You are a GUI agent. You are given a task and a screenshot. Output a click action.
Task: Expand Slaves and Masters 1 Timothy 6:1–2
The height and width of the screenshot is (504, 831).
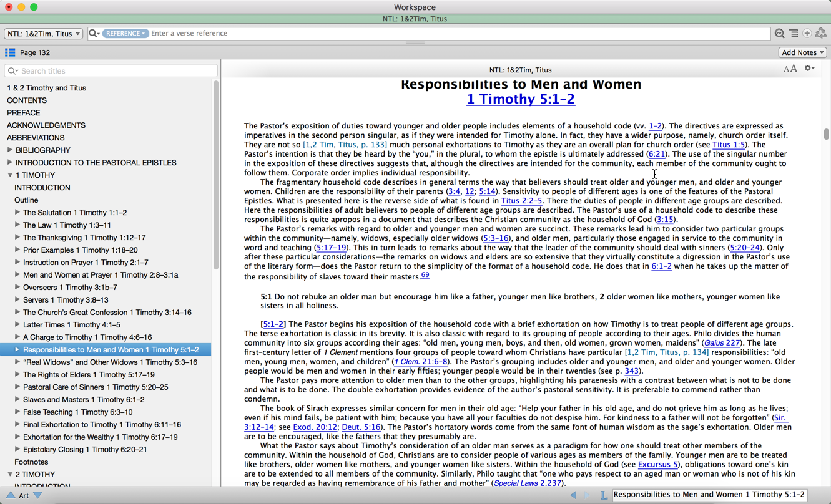click(17, 399)
